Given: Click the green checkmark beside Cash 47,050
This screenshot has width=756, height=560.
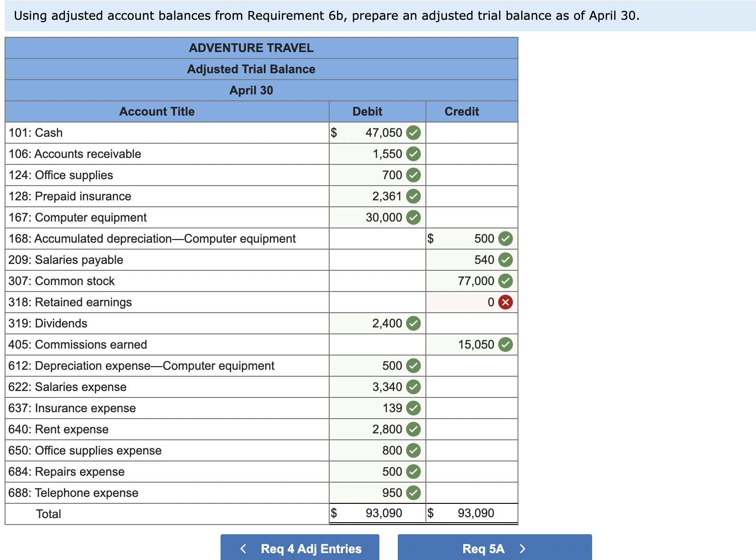Looking at the screenshot, I should (413, 133).
